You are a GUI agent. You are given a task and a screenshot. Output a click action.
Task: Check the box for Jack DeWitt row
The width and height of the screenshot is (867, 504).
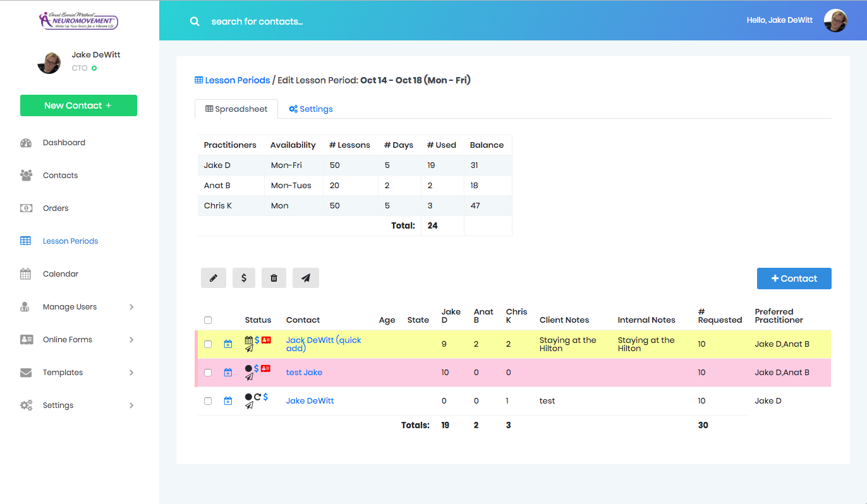208,344
